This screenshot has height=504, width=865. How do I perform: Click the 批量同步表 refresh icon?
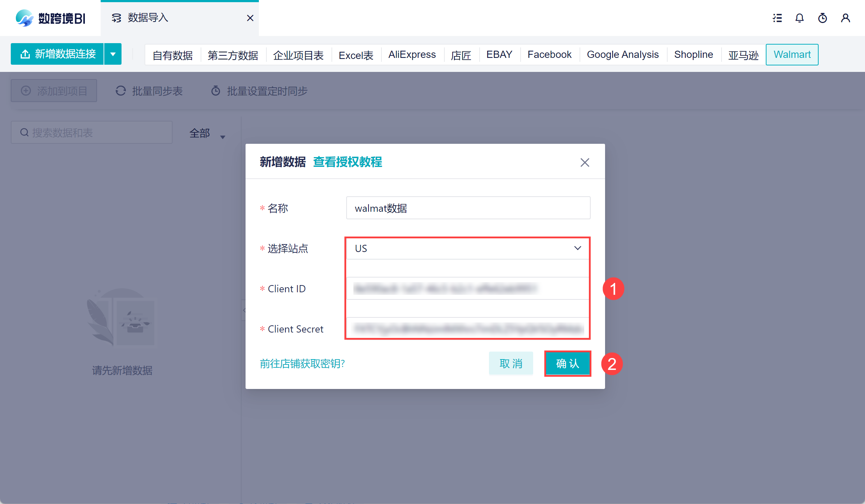[x=121, y=91]
